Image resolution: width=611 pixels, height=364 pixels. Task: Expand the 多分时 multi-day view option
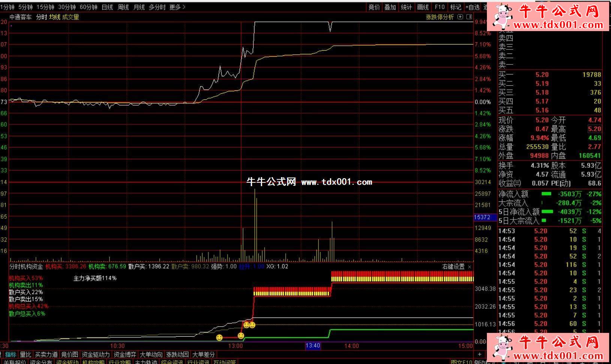click(157, 7)
